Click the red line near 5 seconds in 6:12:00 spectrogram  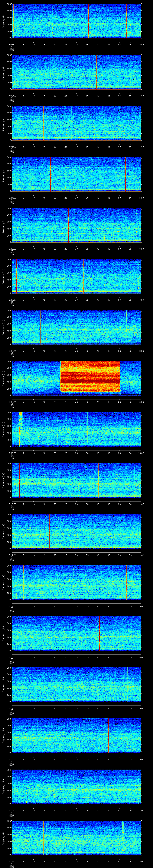coord(24,582)
